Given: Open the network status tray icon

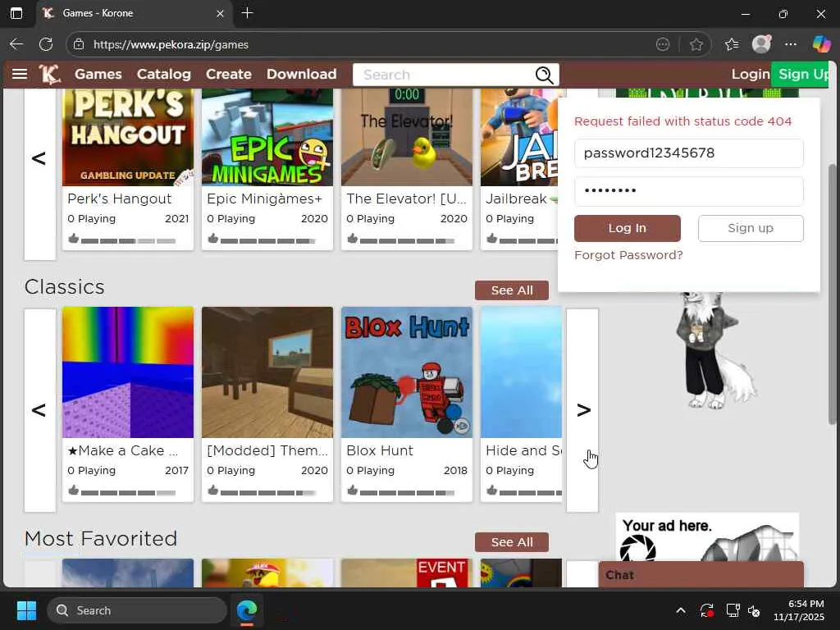Looking at the screenshot, I should pyautogui.click(x=733, y=610).
